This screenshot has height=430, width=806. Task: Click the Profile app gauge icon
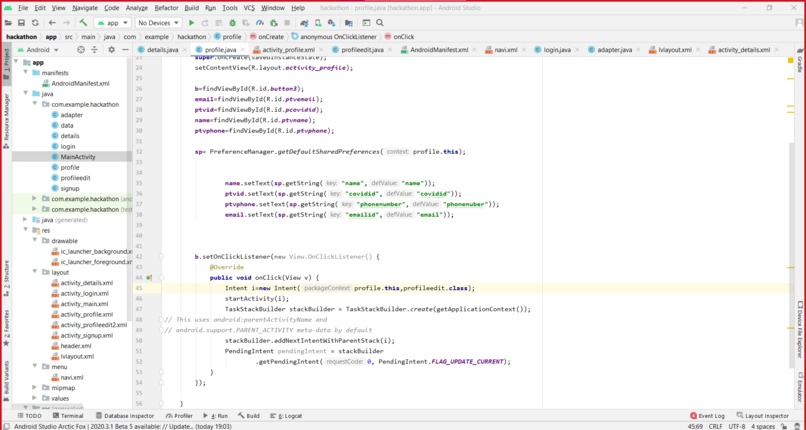pos(260,23)
